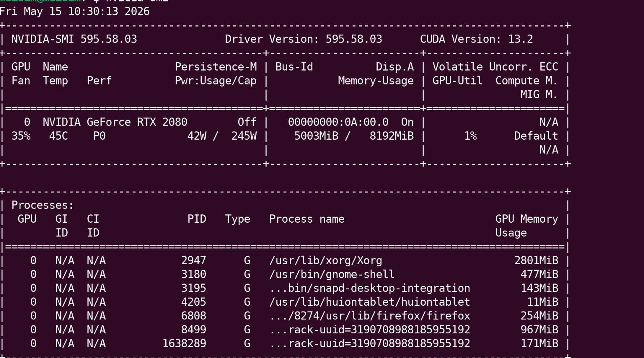
Task: Click compute mode 'Default'
Action: (x=536, y=136)
